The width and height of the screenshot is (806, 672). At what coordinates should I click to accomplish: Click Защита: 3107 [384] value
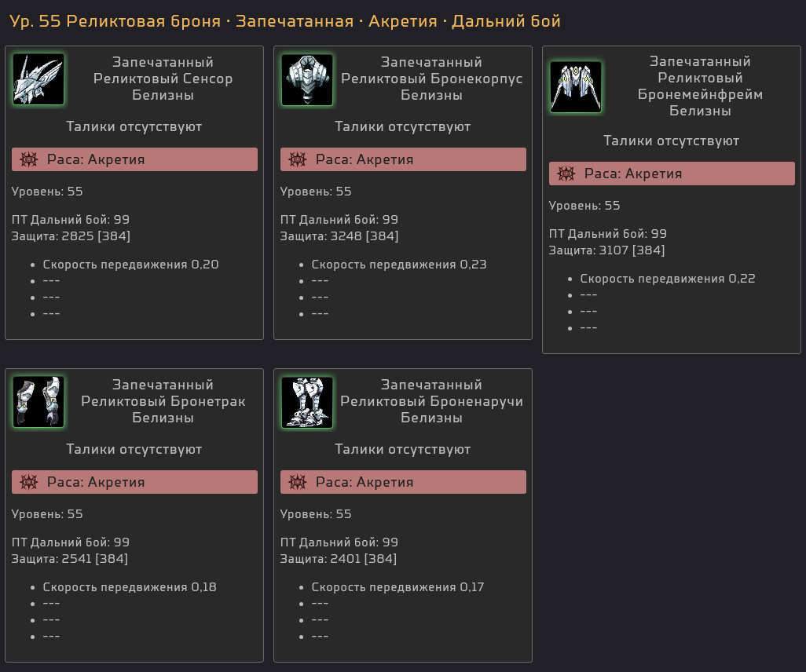[x=607, y=250]
